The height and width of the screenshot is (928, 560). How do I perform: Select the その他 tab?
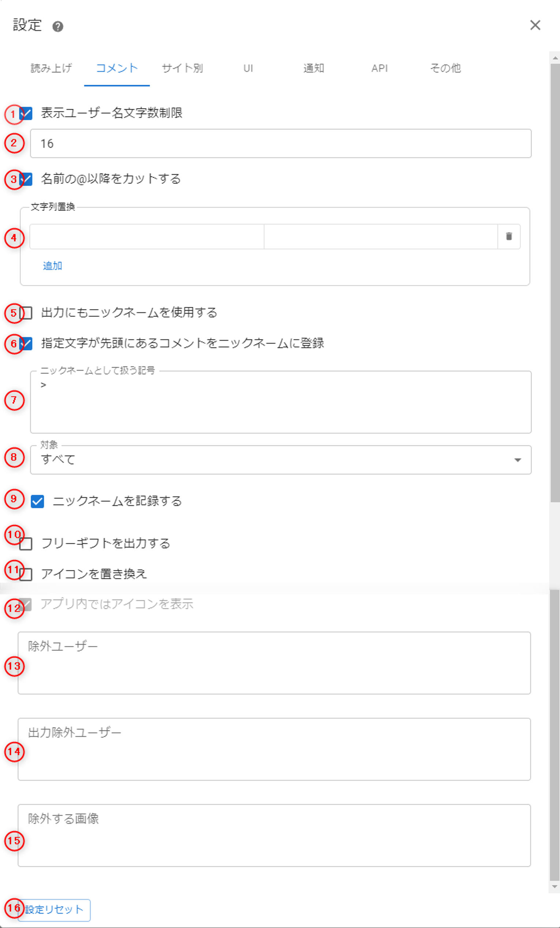445,68
